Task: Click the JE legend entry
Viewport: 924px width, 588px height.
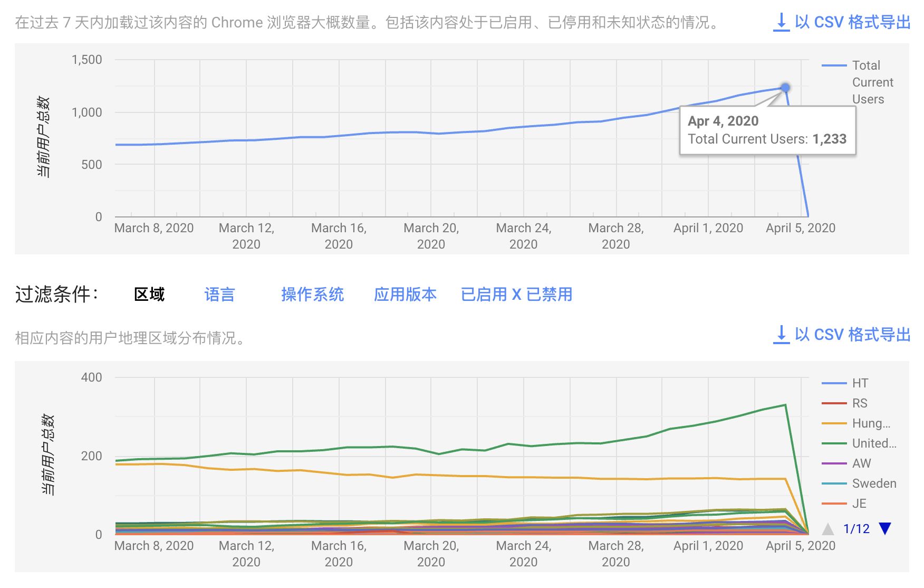Action: pyautogui.click(x=859, y=504)
